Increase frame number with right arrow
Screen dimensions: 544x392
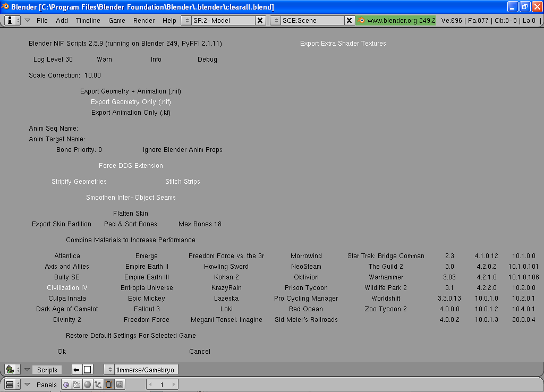coord(174,385)
